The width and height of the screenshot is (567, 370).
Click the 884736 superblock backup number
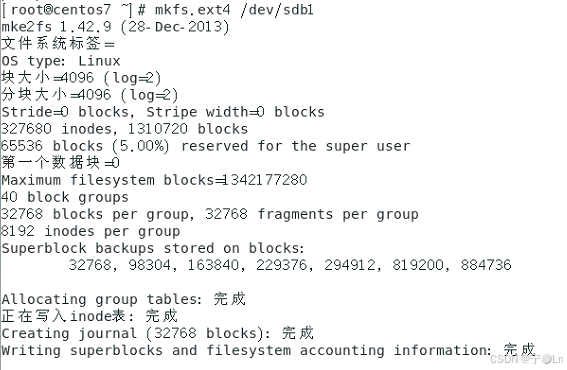pyautogui.click(x=486, y=265)
